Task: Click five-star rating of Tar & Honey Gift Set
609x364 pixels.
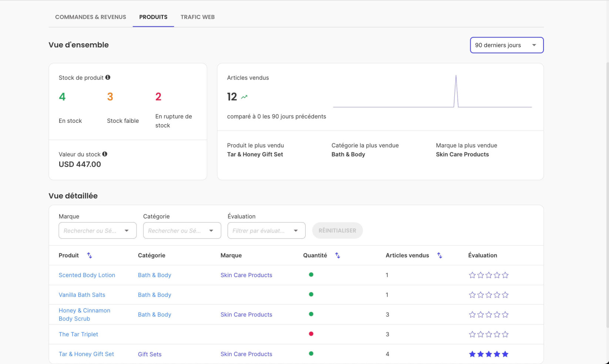Action: [x=489, y=354]
